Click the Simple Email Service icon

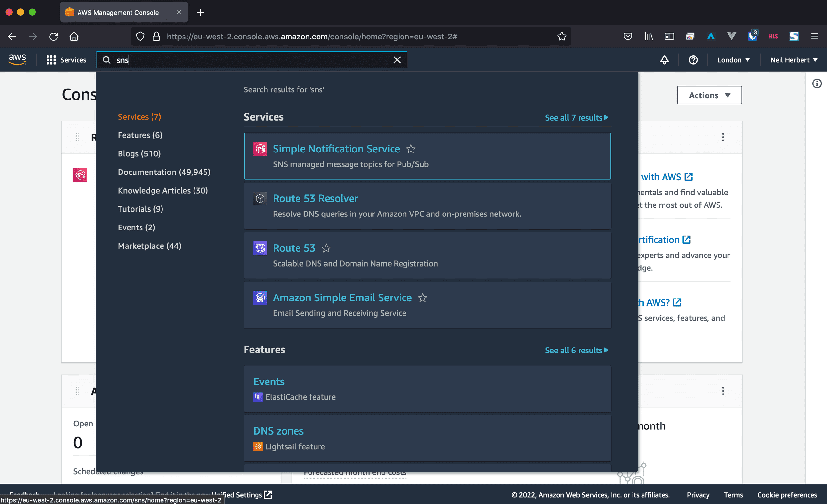coord(260,298)
